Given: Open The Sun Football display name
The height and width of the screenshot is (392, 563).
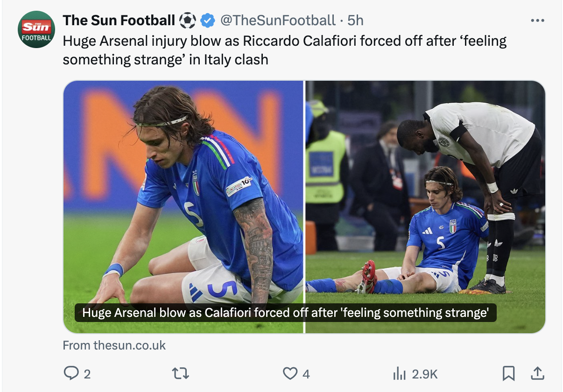Looking at the screenshot, I should click(119, 21).
